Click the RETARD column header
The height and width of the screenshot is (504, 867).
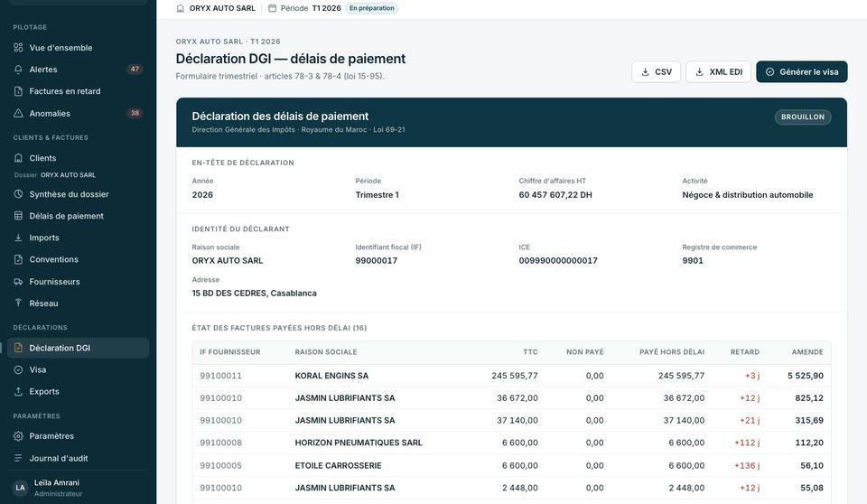click(745, 352)
